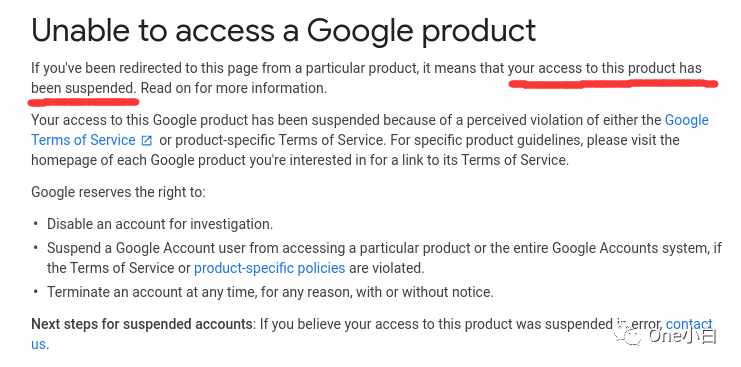The width and height of the screenshot is (741, 367).
Task: Click the bullet dot before "Terminate an account"
Action: [36, 292]
